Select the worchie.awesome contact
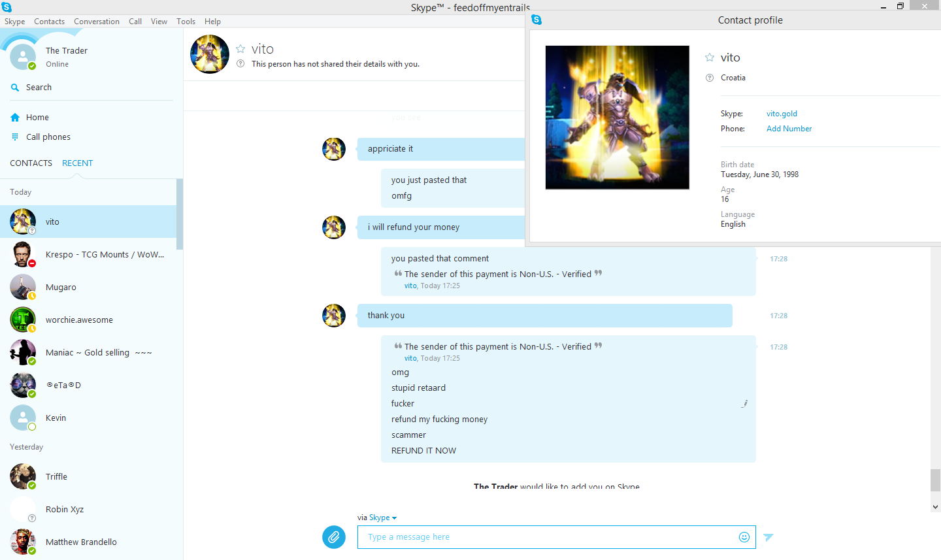The width and height of the screenshot is (941, 560). coord(88,320)
